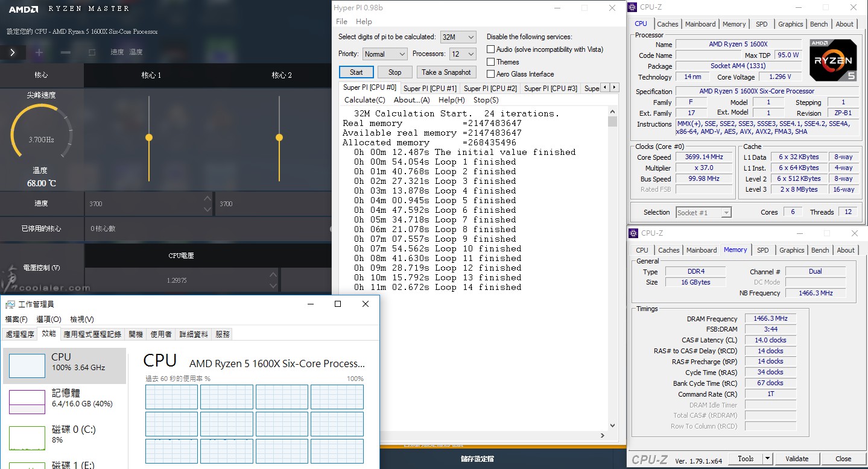The height and width of the screenshot is (469, 868).
Task: Select the CPU graph thumbnail in the sidebar
Action: tap(27, 366)
